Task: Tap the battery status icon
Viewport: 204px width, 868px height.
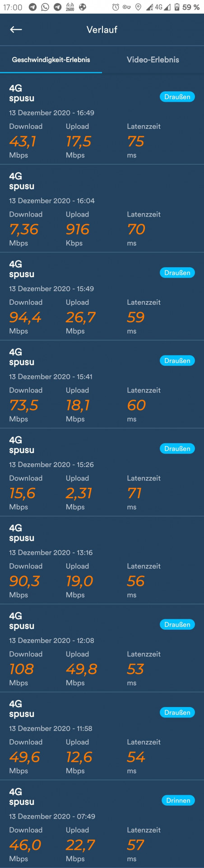Action: click(x=176, y=7)
